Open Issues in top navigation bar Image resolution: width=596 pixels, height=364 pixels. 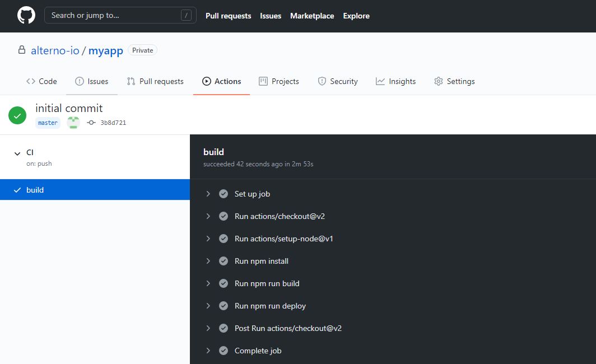click(271, 16)
